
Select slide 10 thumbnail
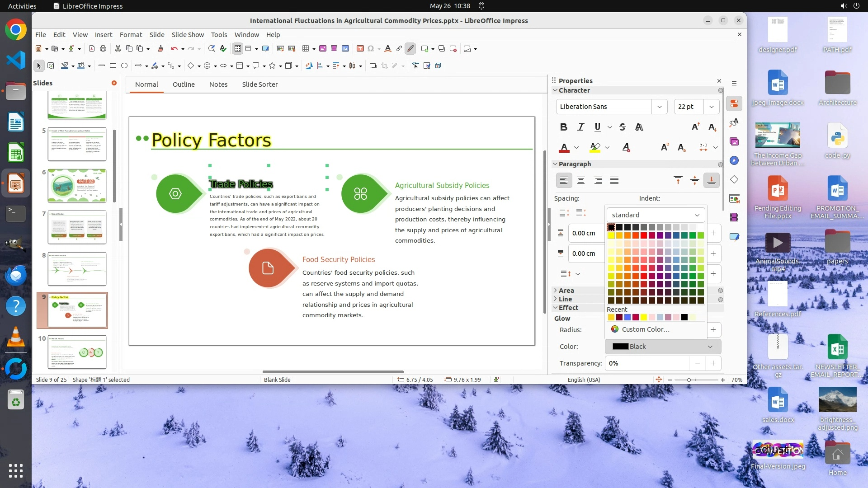click(x=77, y=352)
